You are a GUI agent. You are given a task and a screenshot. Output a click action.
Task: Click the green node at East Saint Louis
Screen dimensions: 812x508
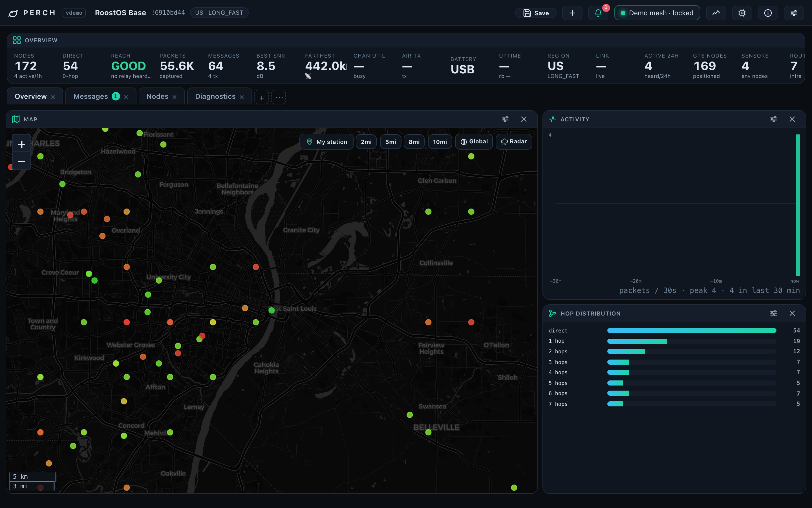point(272,310)
